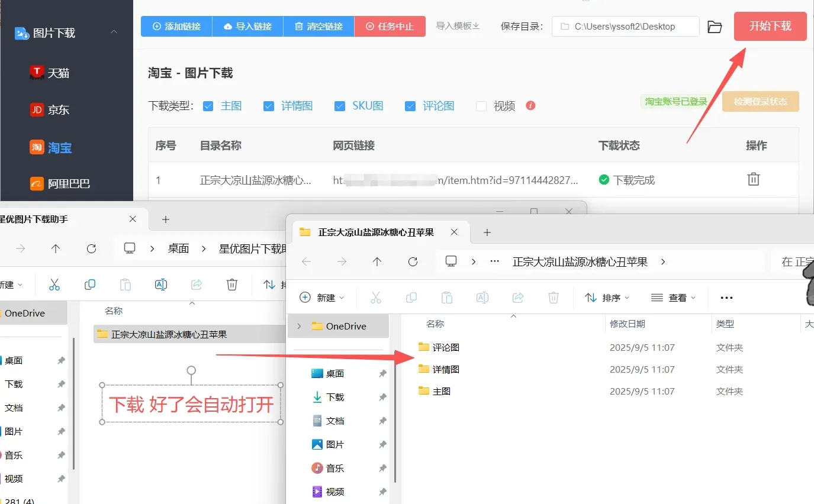Enable the 视频 download option
Screen dimensions: 814x504
(x=481, y=105)
